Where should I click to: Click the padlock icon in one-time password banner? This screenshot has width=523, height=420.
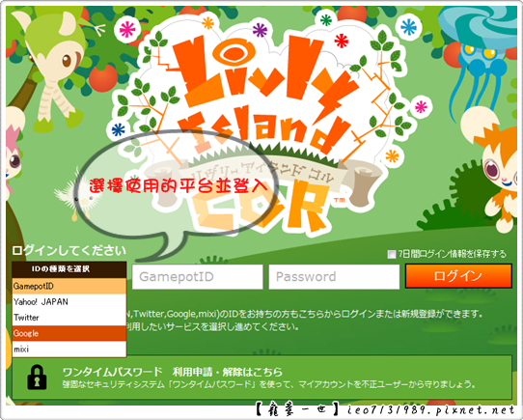(37, 378)
